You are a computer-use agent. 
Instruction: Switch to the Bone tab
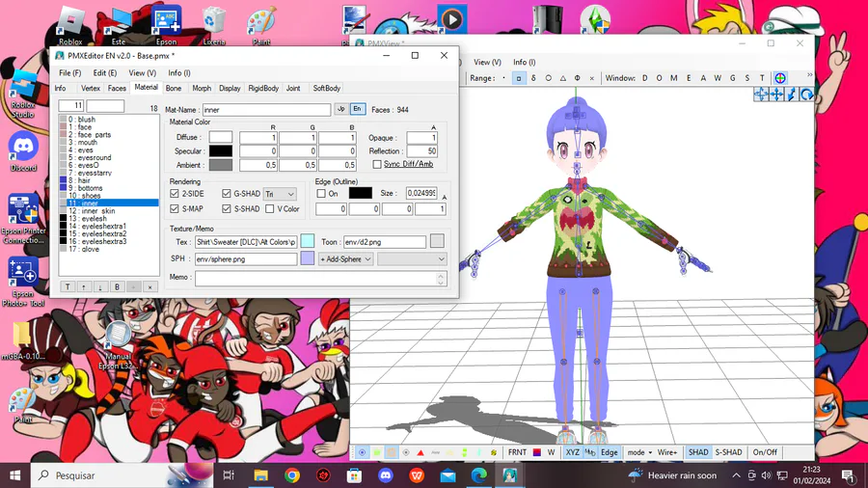tap(174, 89)
